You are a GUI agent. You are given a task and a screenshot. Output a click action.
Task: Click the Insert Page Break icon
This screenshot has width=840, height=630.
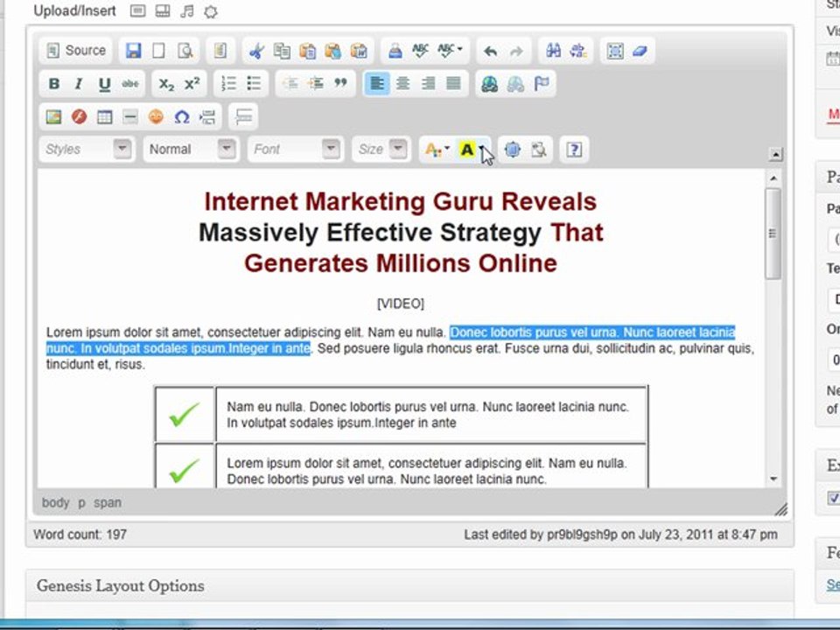[207, 116]
